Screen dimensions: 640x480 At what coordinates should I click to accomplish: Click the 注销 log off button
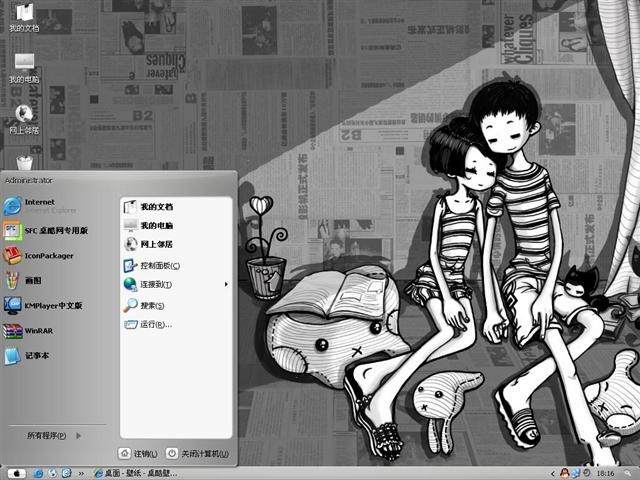pos(138,453)
